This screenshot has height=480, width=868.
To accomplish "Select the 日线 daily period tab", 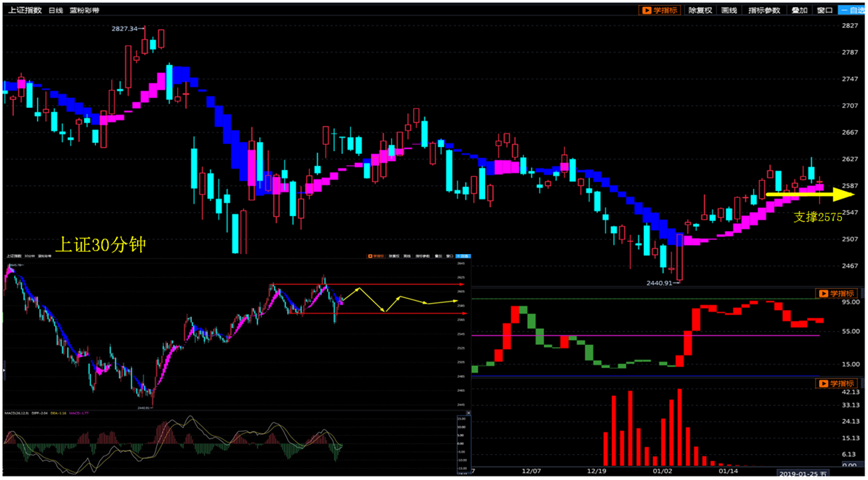I will pos(55,10).
